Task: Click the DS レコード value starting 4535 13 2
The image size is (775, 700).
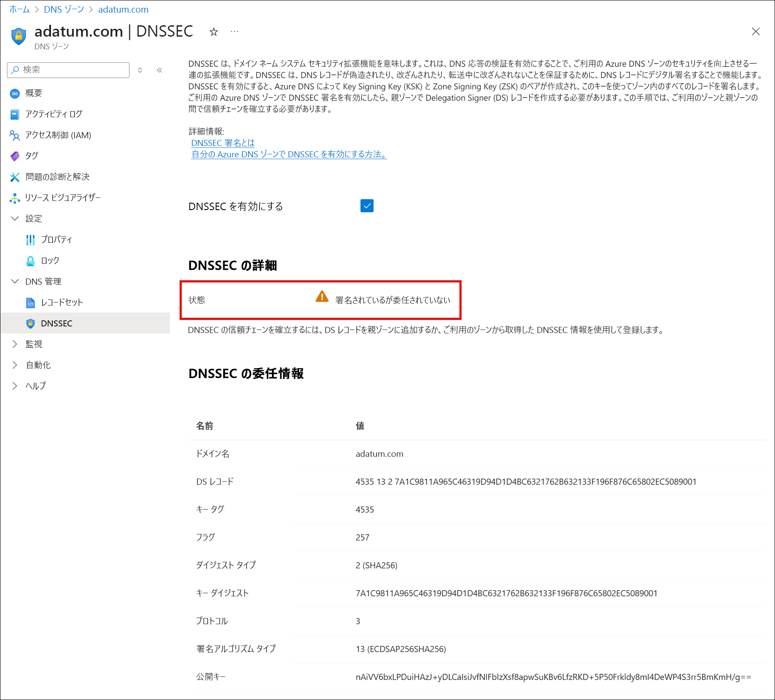Action: tap(526, 482)
